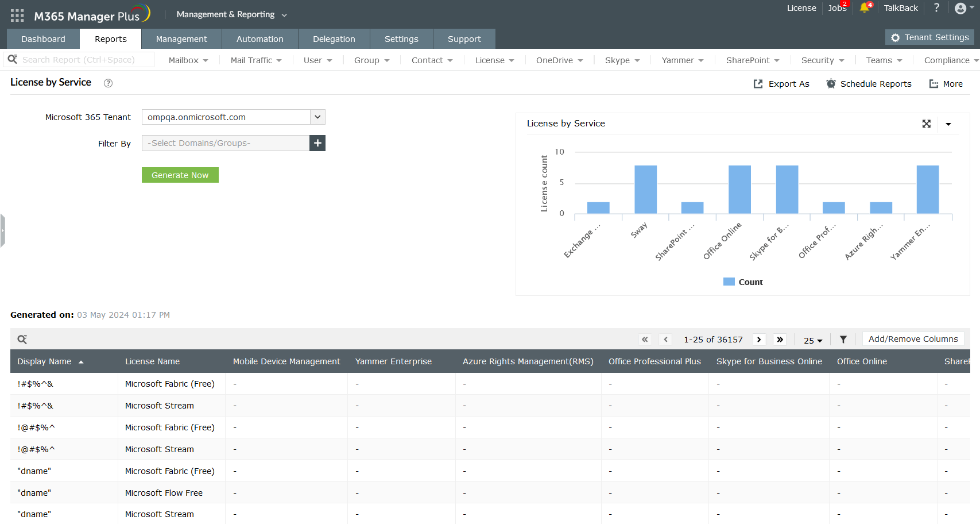The height and width of the screenshot is (524, 980).
Task: Open the More options icon
Action: coord(934,84)
